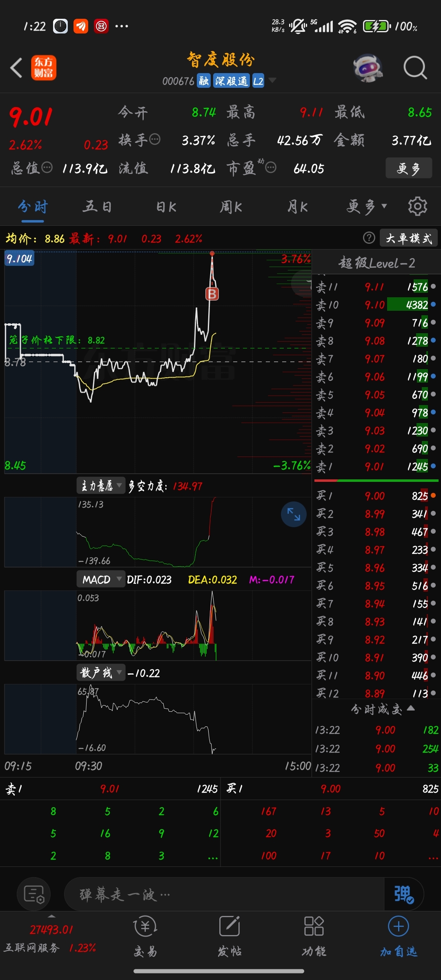441x980 pixels.
Task: Open the MACD indicator dropdown
Action: tap(101, 579)
